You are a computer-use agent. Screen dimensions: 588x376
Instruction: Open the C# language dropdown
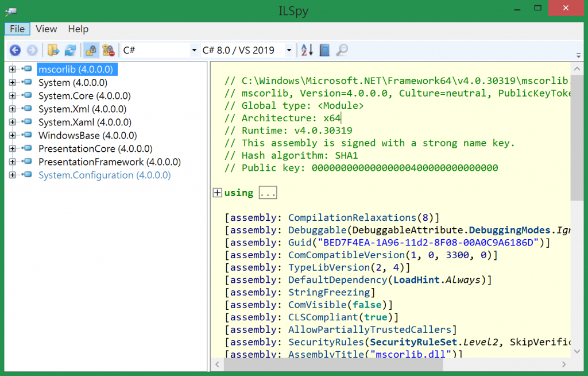tap(160, 50)
